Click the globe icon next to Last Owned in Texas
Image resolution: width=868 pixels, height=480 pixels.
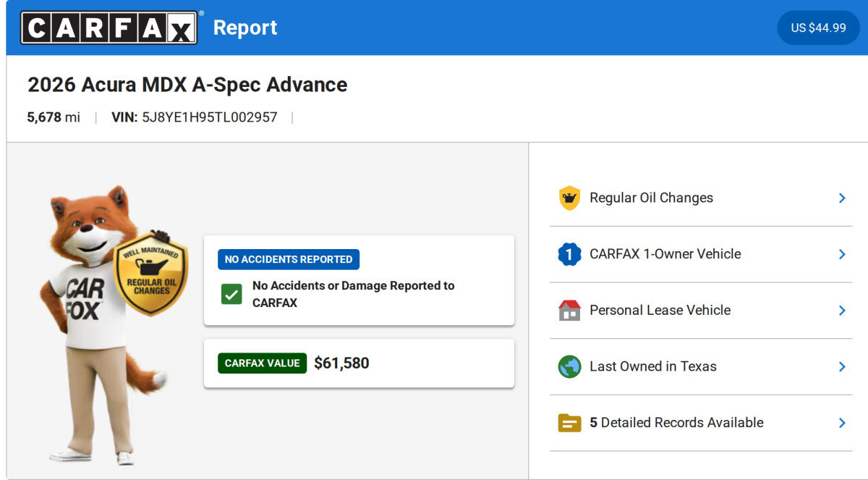[x=569, y=366]
